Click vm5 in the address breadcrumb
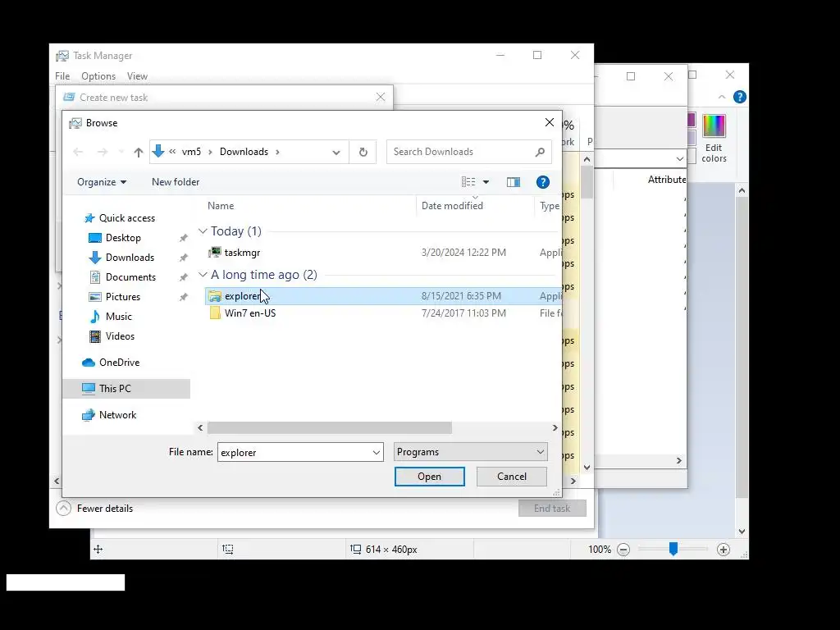This screenshot has width=840, height=630. click(191, 152)
